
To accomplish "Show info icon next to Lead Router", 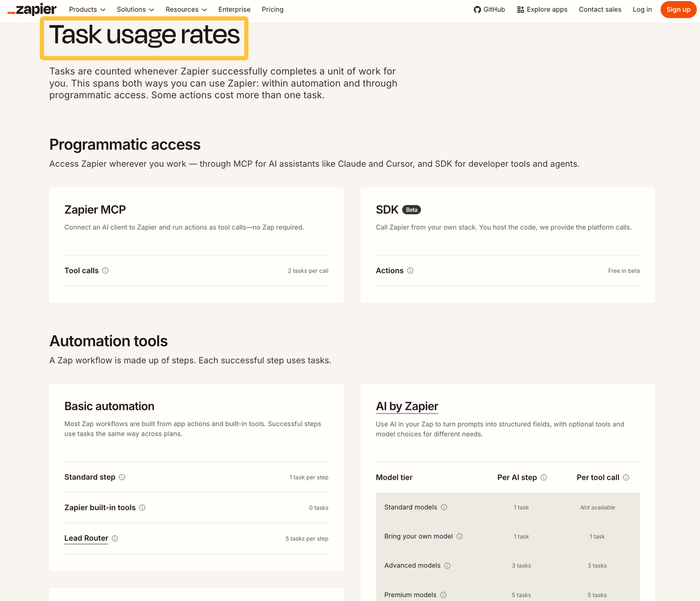I will (x=115, y=538).
